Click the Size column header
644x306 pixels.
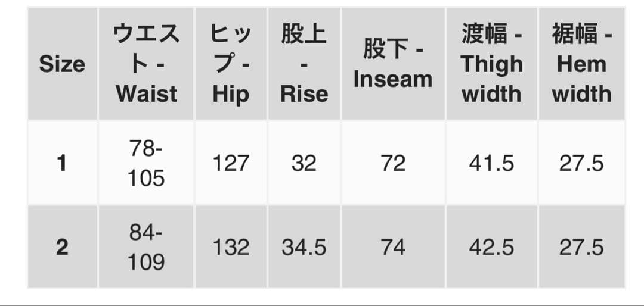pyautogui.click(x=62, y=64)
